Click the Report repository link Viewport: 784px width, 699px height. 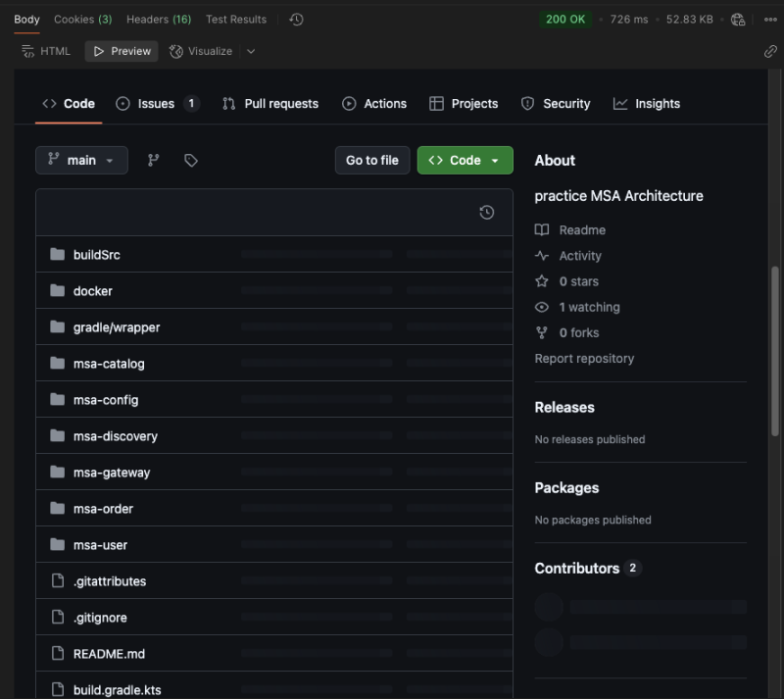(x=584, y=359)
